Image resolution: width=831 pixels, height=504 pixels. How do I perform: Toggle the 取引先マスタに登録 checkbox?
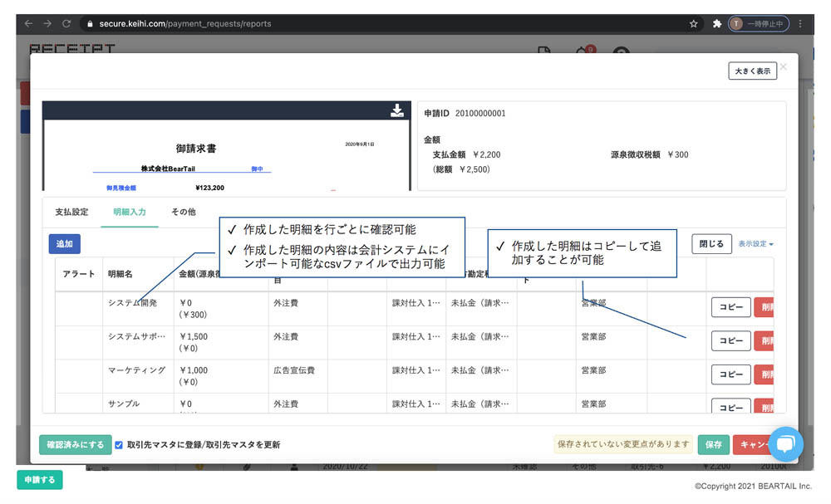click(119, 445)
